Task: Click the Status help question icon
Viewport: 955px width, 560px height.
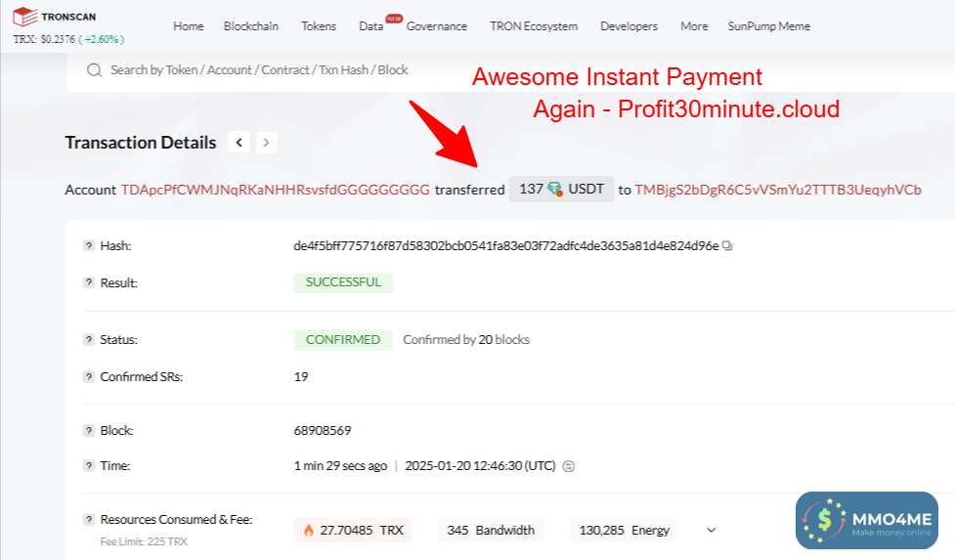Action: [x=89, y=340]
